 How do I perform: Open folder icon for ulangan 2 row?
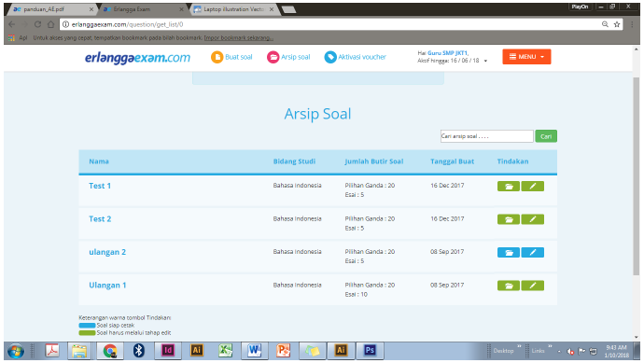pos(509,252)
